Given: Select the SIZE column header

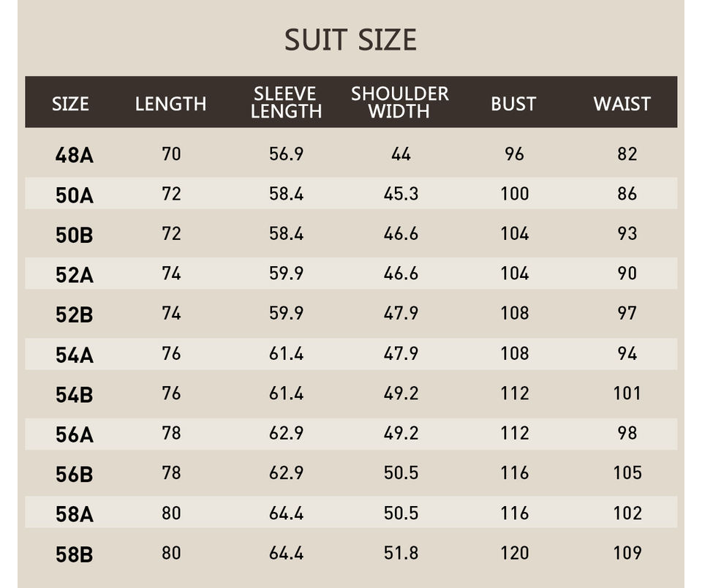Looking at the screenshot, I should 70,104.
